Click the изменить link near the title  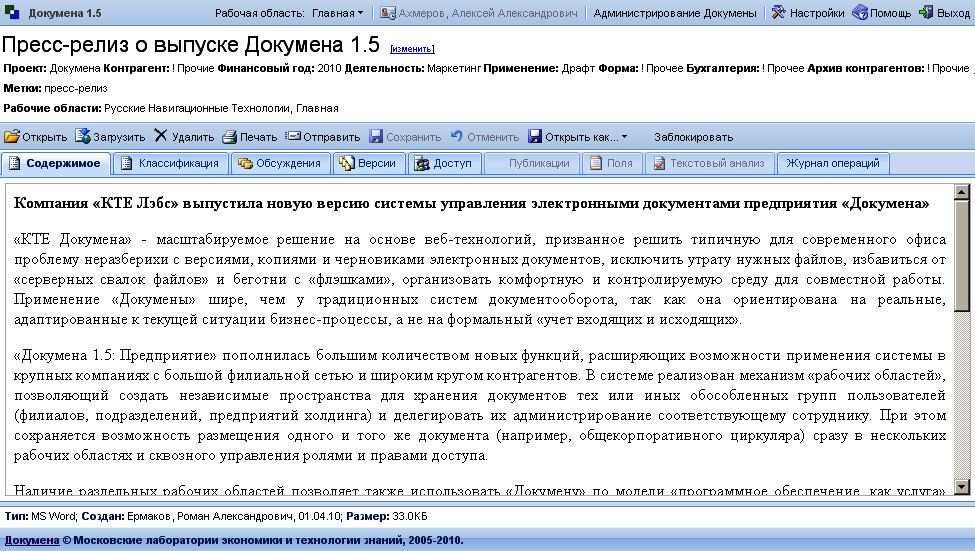pos(412,49)
